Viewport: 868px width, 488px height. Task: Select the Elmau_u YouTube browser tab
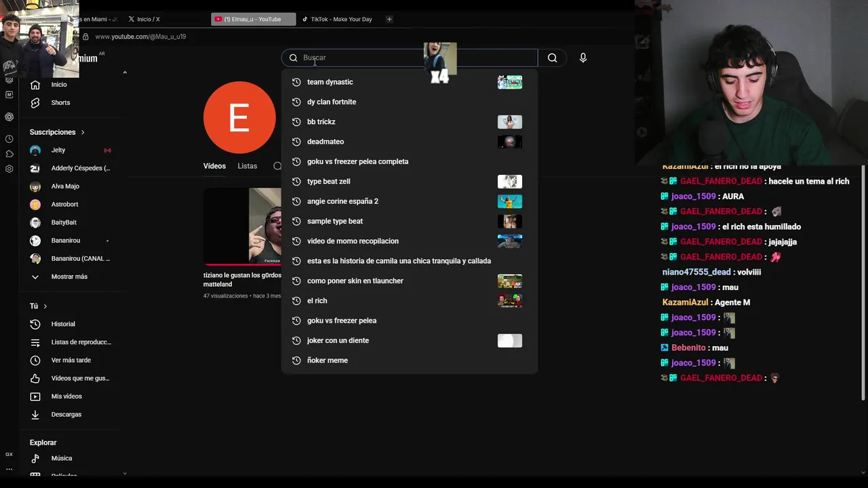252,19
